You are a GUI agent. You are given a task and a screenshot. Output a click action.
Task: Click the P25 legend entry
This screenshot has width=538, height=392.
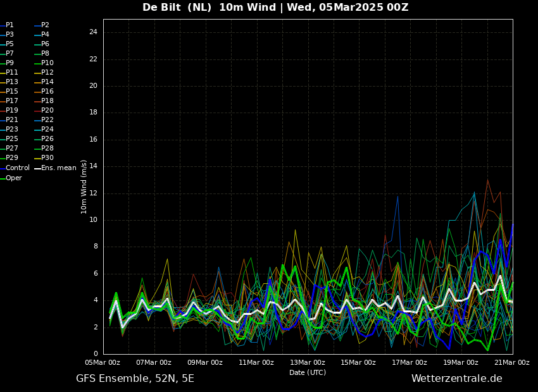click(x=11, y=139)
